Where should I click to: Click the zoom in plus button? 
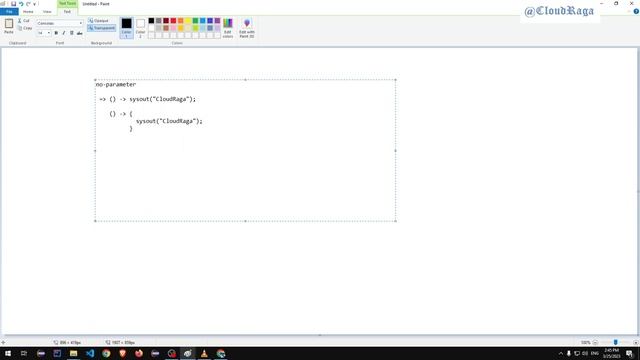636,342
